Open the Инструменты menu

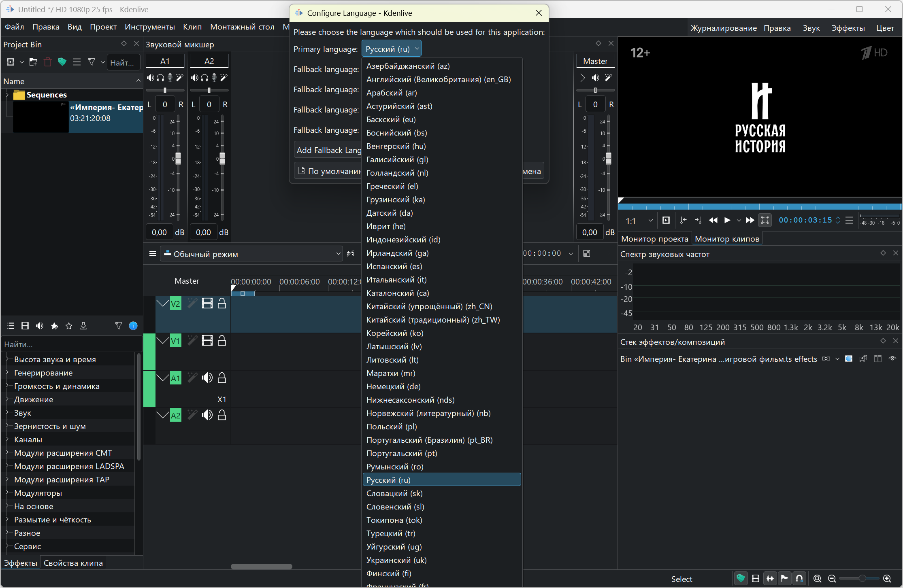(149, 27)
